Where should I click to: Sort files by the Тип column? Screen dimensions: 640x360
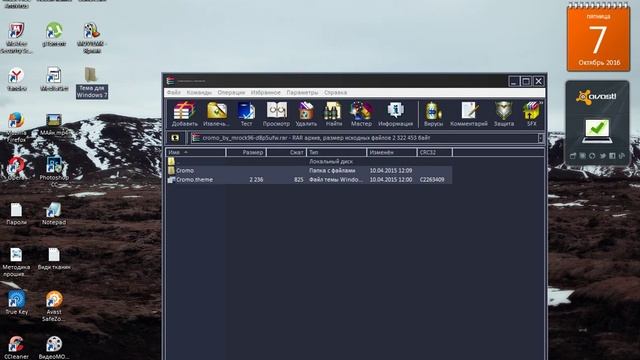tap(337, 152)
